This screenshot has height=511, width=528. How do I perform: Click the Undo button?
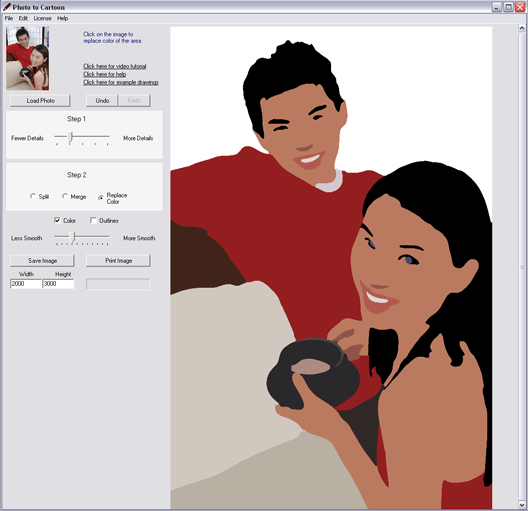(x=102, y=101)
